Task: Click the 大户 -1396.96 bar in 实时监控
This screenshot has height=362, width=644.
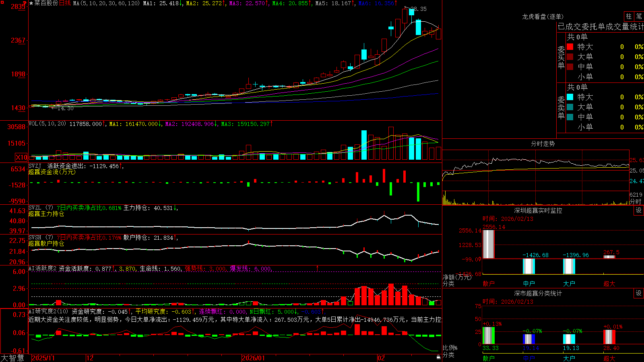Action: coord(569,266)
